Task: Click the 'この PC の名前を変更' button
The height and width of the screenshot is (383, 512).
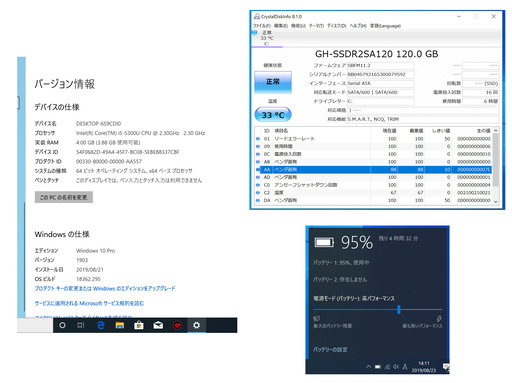Action: pyautogui.click(x=64, y=197)
